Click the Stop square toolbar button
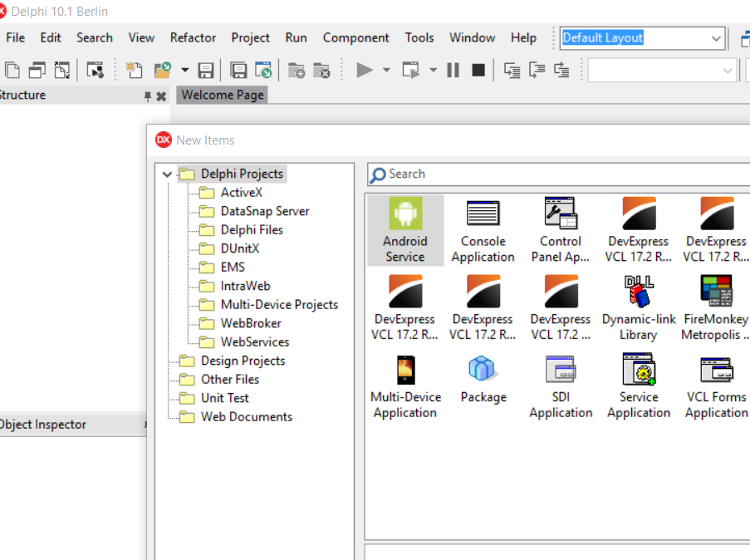This screenshot has width=750, height=560. (x=478, y=71)
